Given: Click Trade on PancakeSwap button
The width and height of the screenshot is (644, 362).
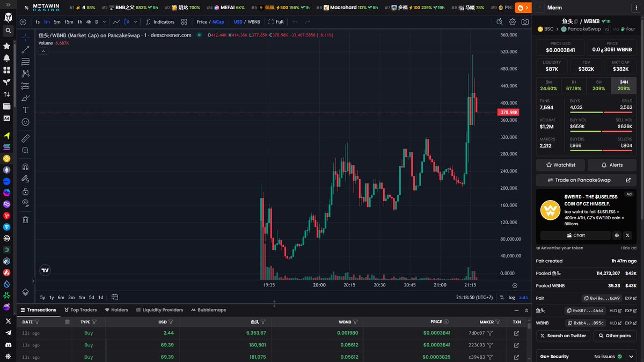Looking at the screenshot, I should tap(579, 180).
